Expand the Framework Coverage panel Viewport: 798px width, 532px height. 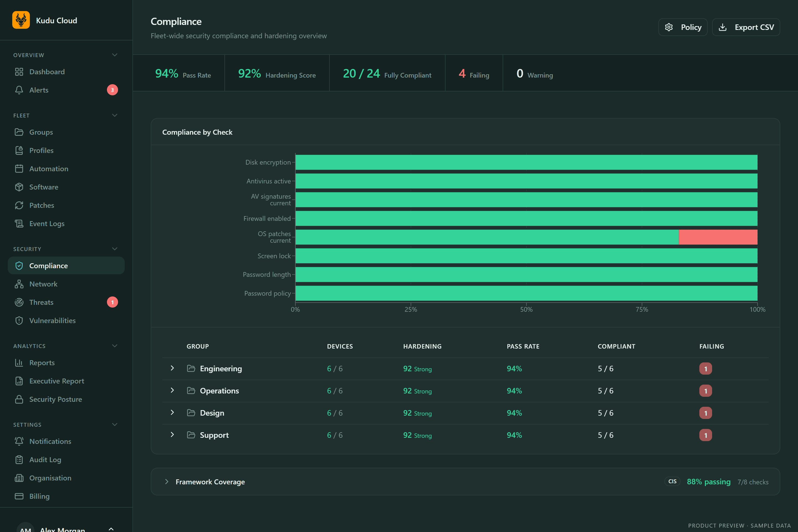[x=167, y=482]
